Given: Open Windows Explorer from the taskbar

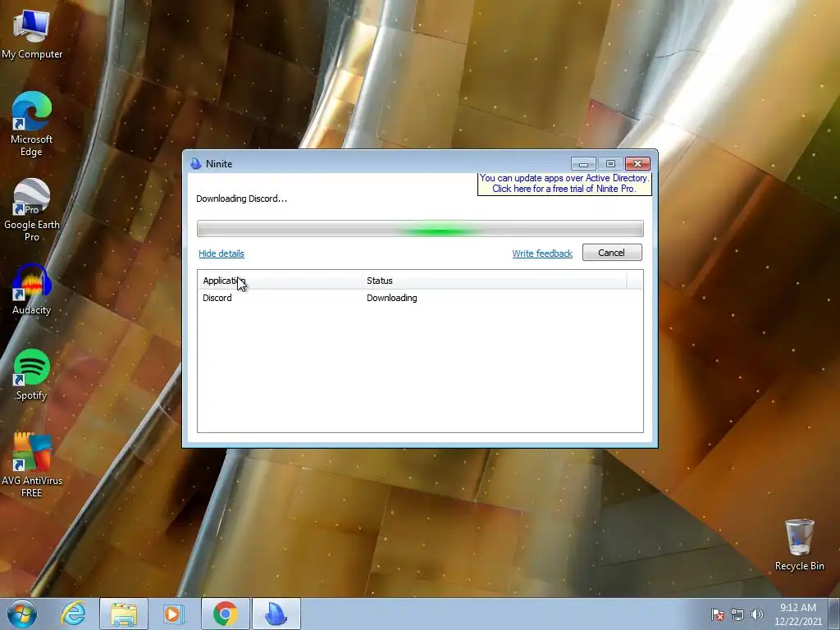Looking at the screenshot, I should tap(124, 614).
